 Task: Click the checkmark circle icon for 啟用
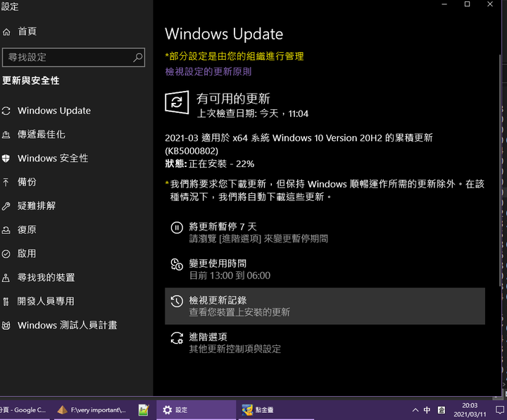pyautogui.click(x=6, y=254)
